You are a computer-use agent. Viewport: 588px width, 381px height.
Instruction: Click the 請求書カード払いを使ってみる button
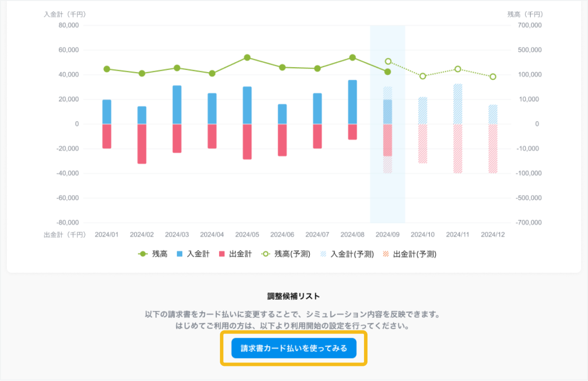pos(294,348)
